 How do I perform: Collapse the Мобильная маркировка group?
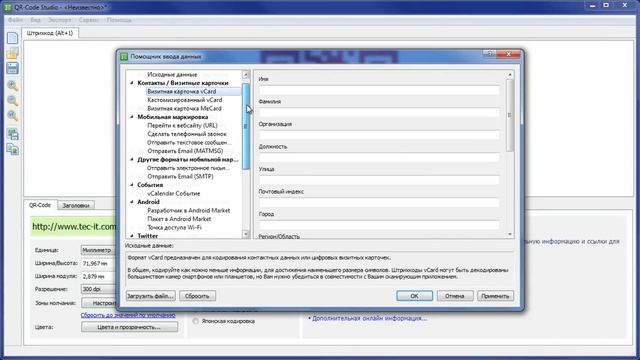tap(132, 117)
